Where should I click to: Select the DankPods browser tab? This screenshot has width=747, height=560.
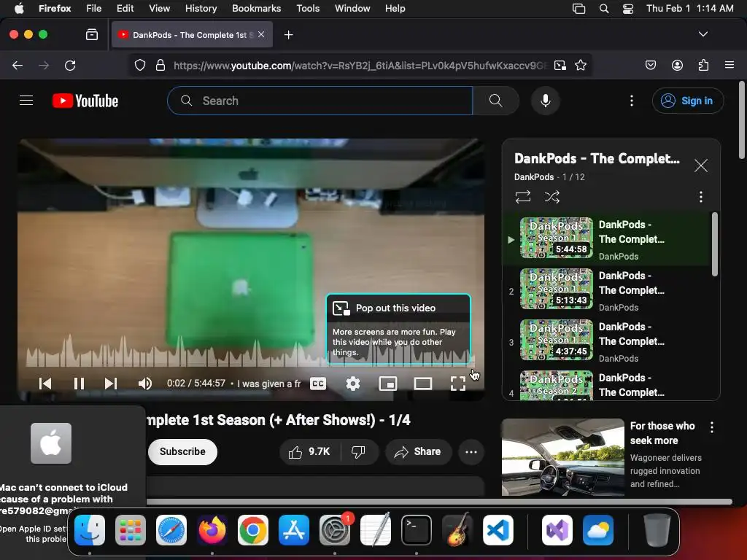click(x=192, y=34)
